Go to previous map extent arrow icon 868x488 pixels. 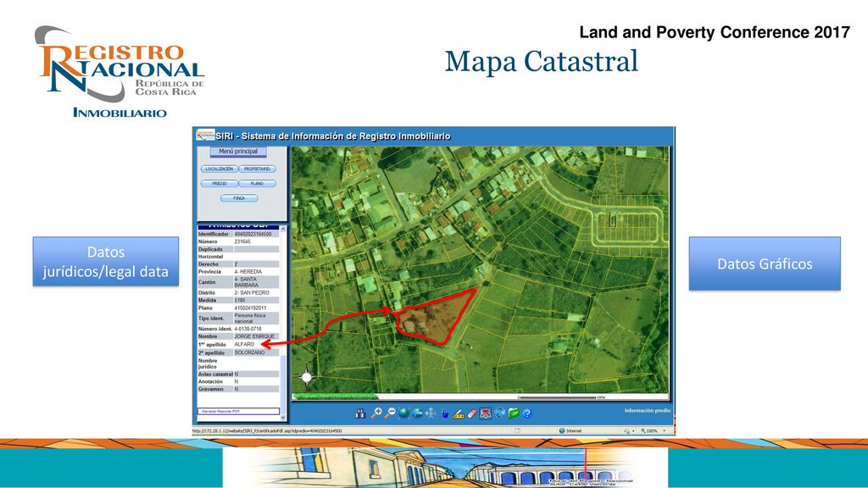[x=417, y=413]
